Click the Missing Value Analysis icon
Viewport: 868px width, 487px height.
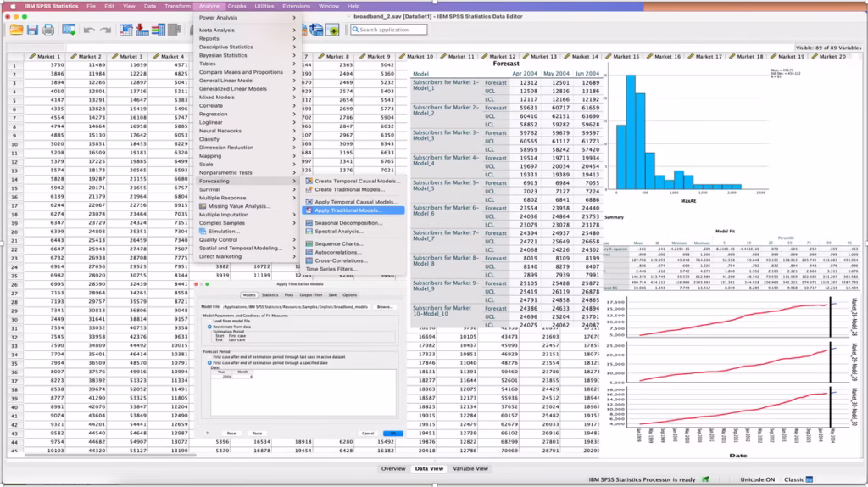pos(203,206)
